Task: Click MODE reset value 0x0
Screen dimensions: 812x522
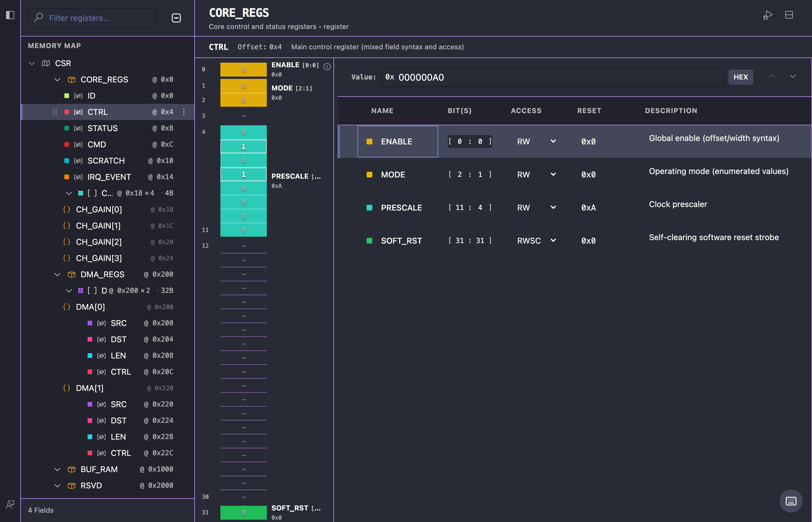Action: 588,175
